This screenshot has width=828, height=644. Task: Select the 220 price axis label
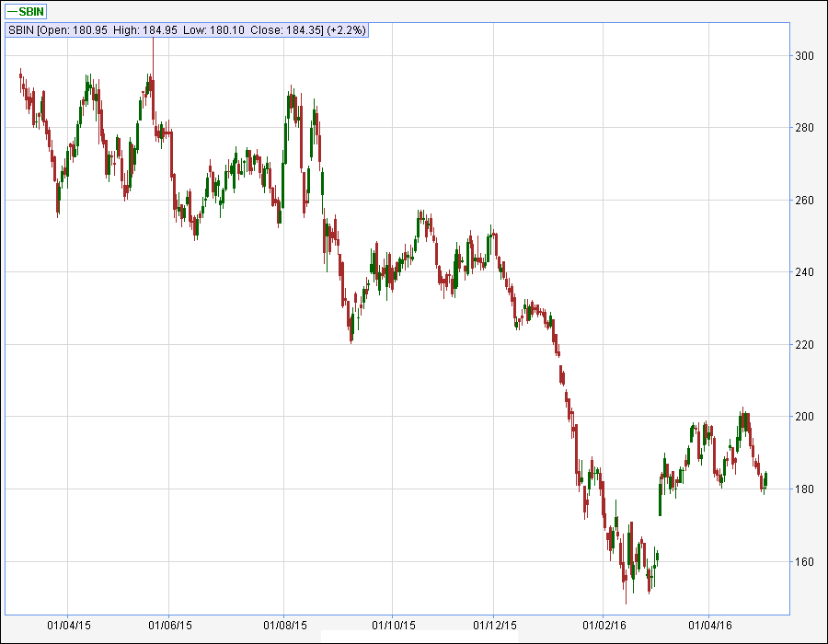tap(805, 345)
